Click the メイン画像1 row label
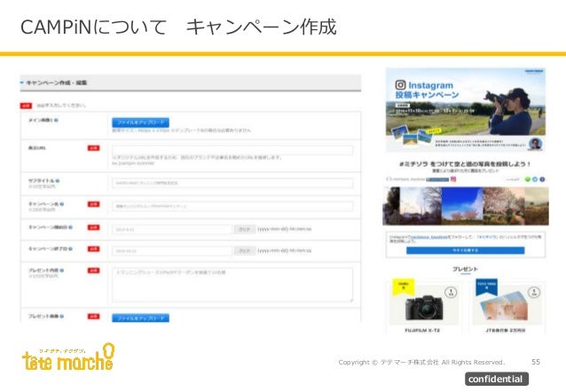 [41, 121]
